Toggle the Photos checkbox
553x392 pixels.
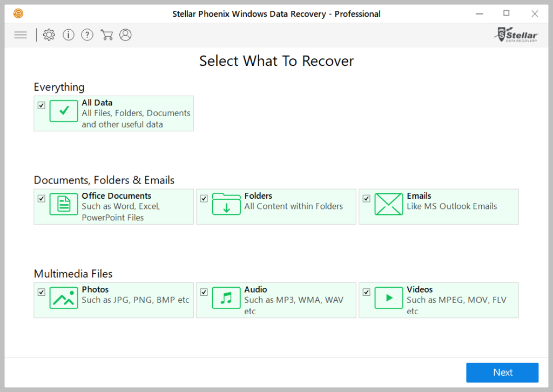click(x=42, y=292)
